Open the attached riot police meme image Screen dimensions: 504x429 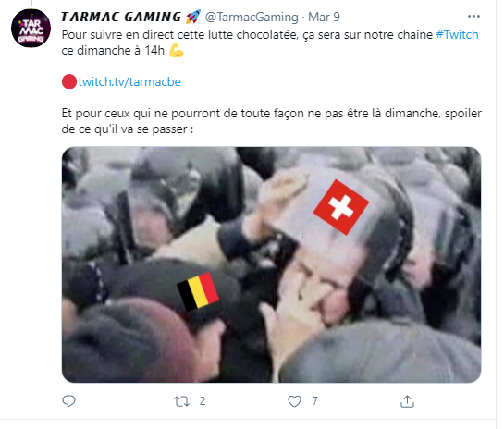[x=271, y=264]
